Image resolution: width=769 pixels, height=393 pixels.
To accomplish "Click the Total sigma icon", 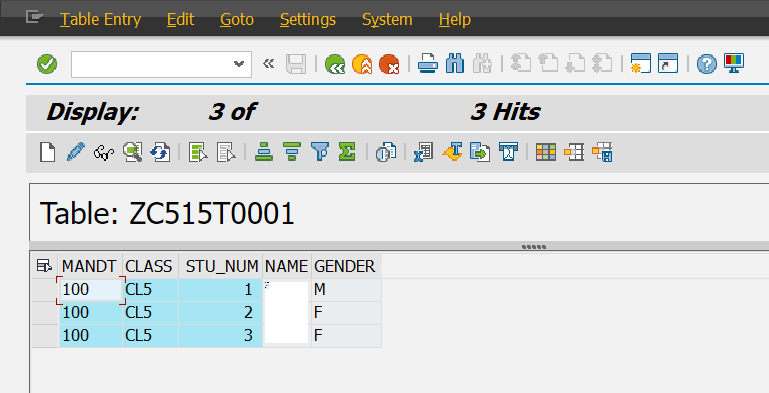I will [x=347, y=152].
